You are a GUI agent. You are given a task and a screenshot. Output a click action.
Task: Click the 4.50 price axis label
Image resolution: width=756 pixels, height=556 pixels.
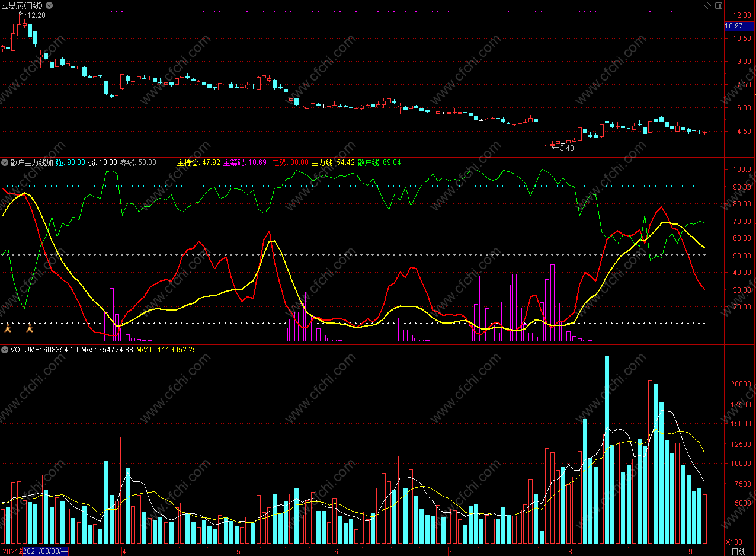tap(744, 132)
